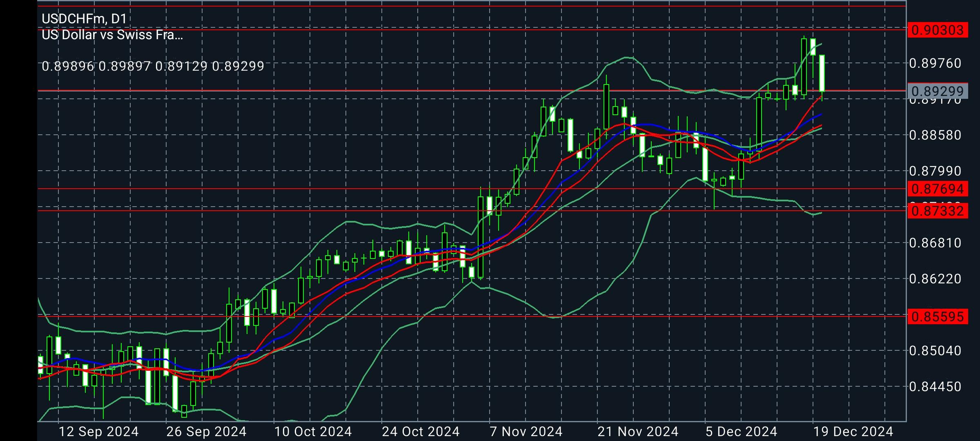This screenshot has height=441, width=980.
Task: Tap the latest rightmost white candle body
Action: point(822,73)
